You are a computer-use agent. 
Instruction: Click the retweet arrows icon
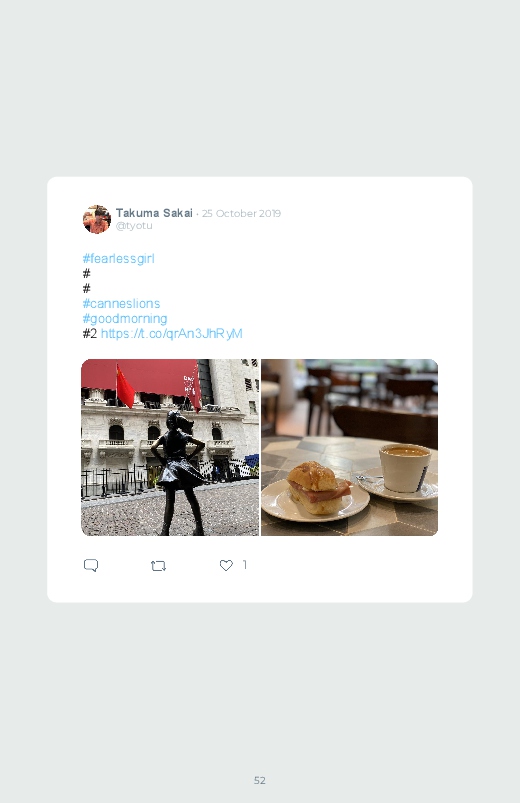[x=158, y=565]
